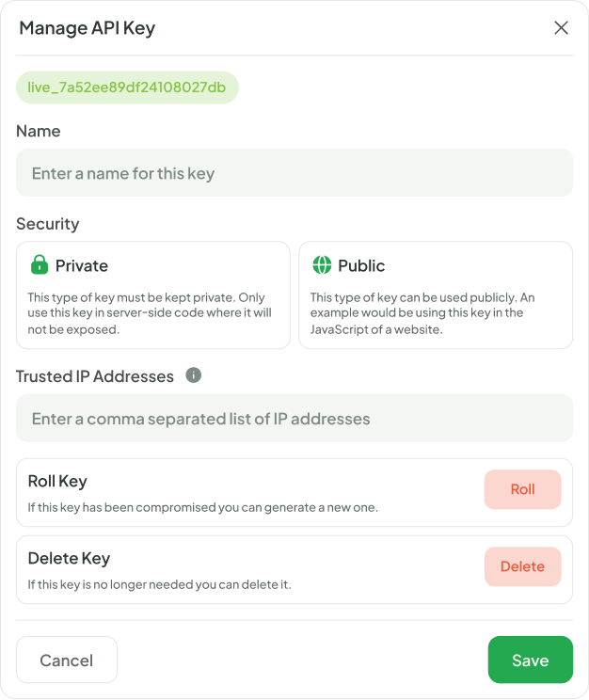Click the globe icon beside Public
The height and width of the screenshot is (700, 589).
[x=322, y=265]
